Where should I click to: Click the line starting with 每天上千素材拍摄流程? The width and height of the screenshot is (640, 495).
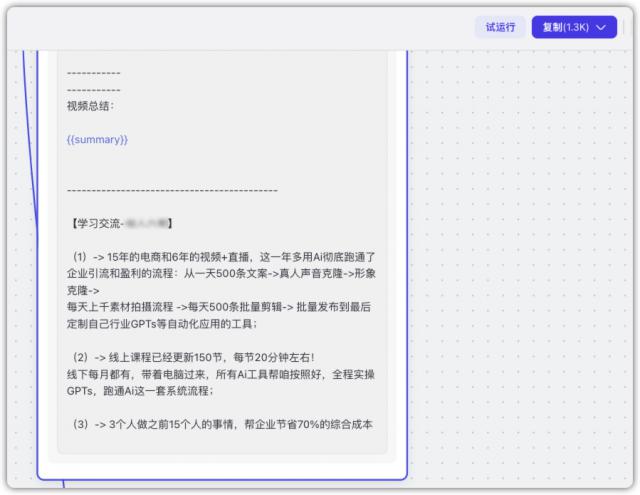point(220,307)
